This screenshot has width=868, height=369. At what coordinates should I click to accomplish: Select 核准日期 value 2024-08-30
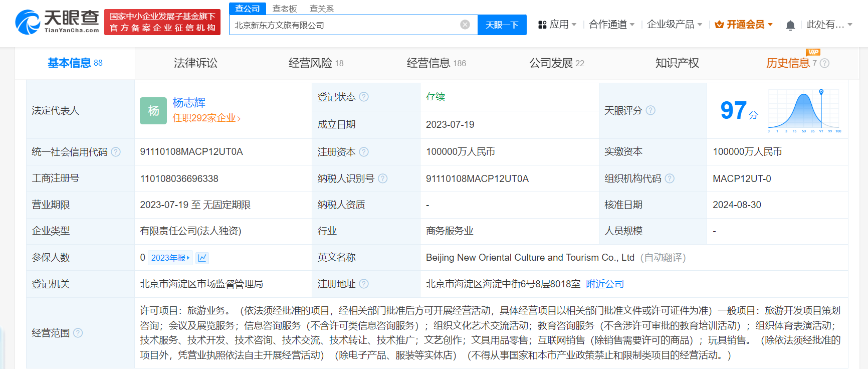pyautogui.click(x=737, y=205)
